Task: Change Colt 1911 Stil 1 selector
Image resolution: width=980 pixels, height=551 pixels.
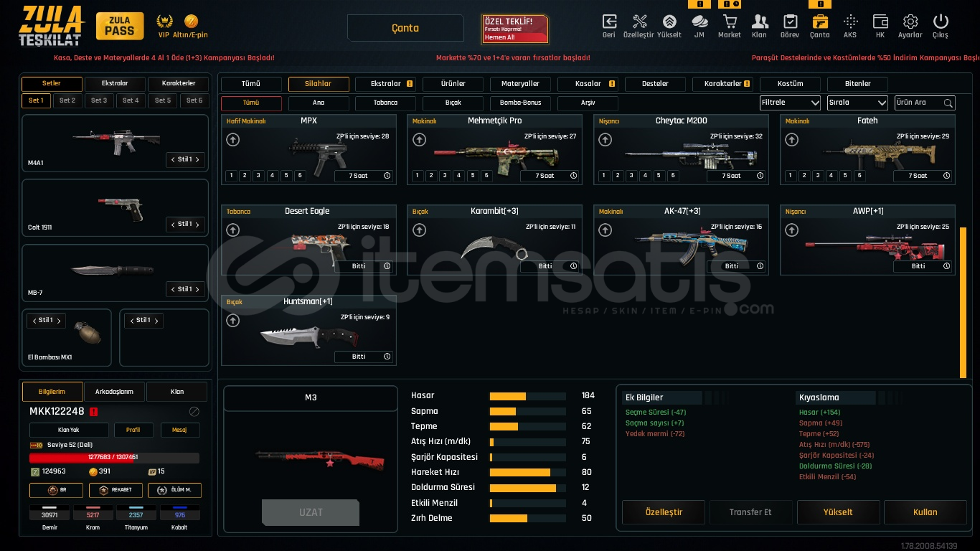Action: [185, 224]
